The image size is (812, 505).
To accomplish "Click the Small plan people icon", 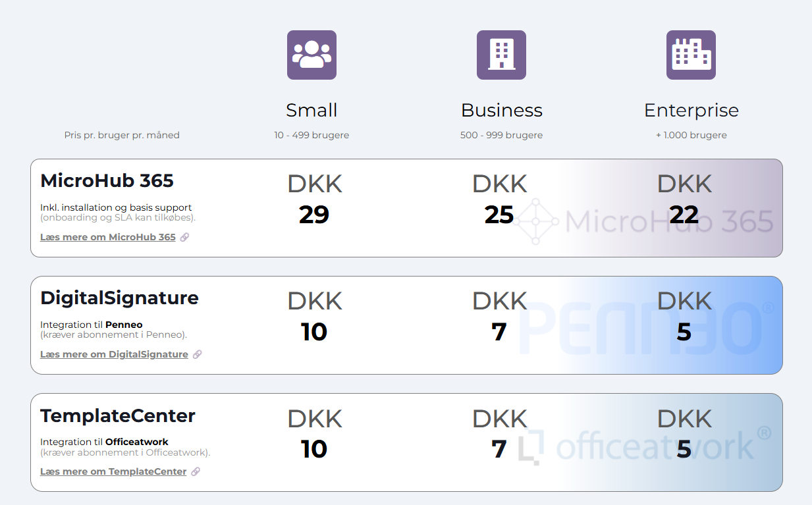I will pos(311,55).
